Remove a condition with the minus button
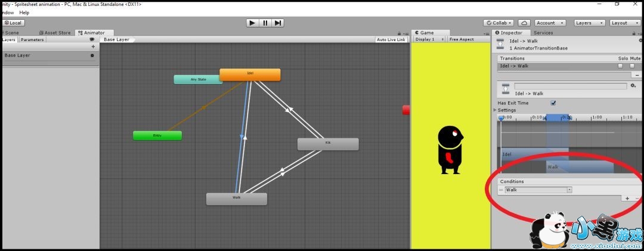Screen dimensions: 644x251 pos(637,199)
